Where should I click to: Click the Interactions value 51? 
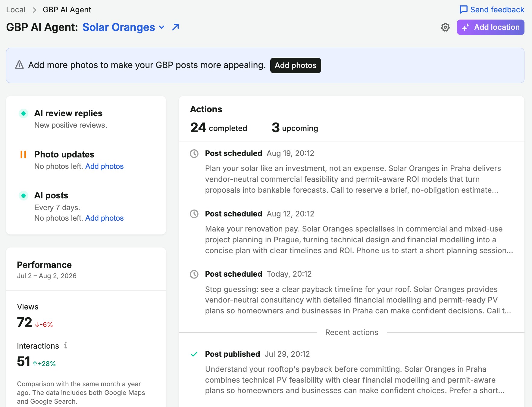click(x=23, y=362)
